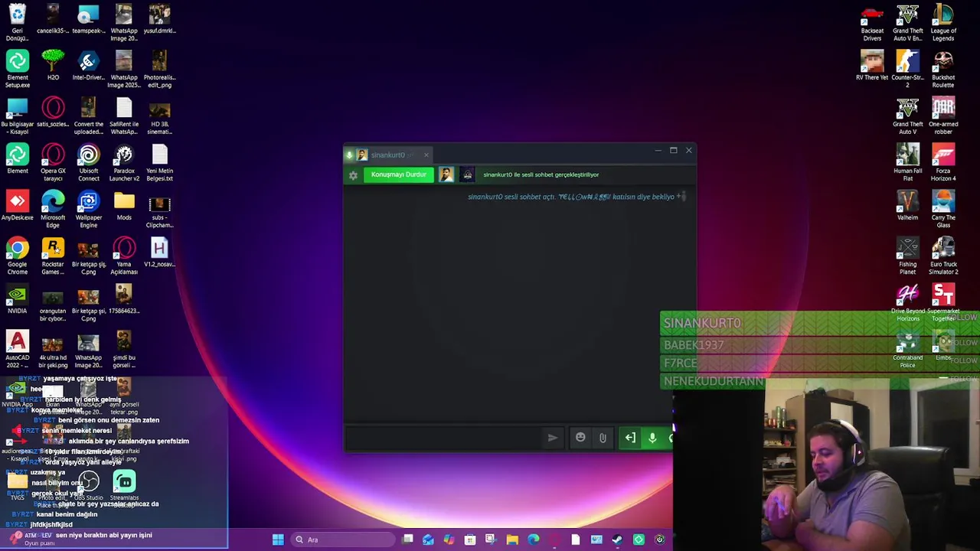The width and height of the screenshot is (980, 551).
Task: Open Euro Truck Simulator 2 icon
Action: click(943, 256)
